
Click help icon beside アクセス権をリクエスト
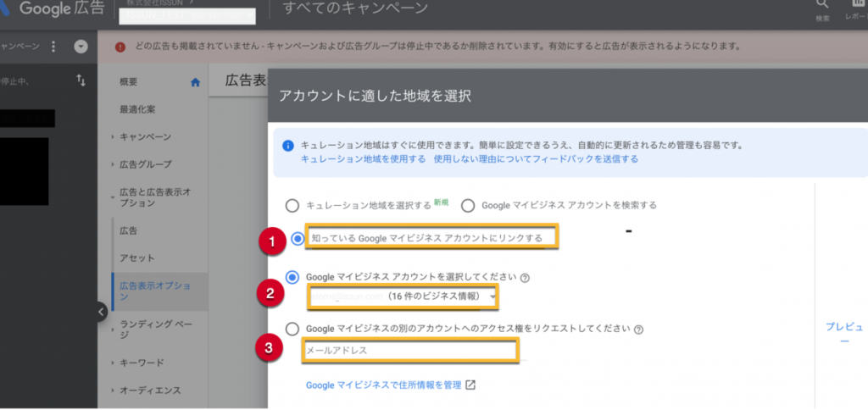coord(638,330)
